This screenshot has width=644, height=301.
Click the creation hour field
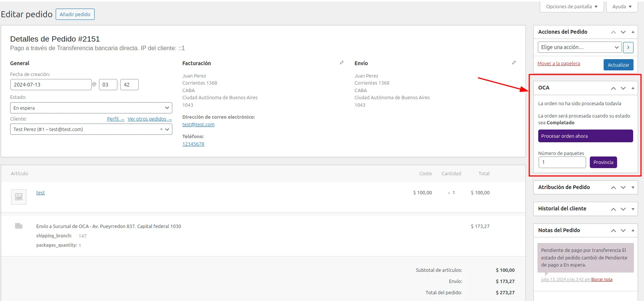point(108,85)
